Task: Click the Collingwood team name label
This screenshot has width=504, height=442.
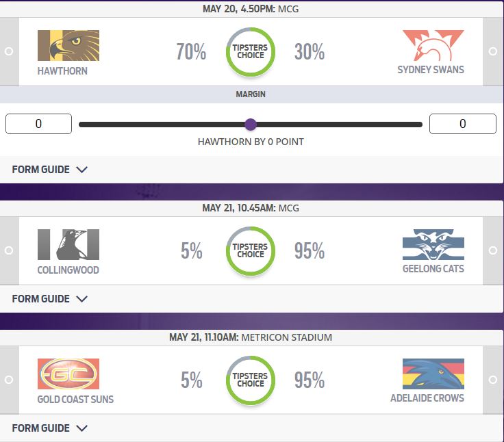Action: tap(68, 270)
